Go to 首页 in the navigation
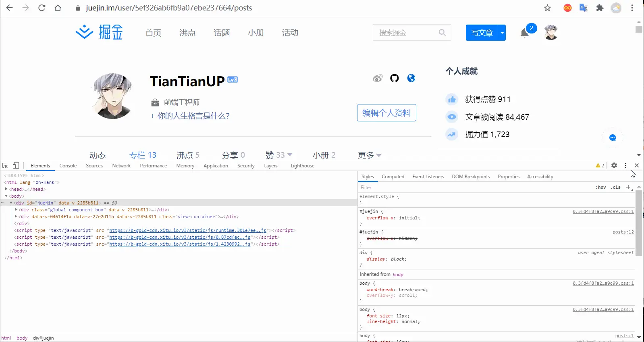 (153, 33)
